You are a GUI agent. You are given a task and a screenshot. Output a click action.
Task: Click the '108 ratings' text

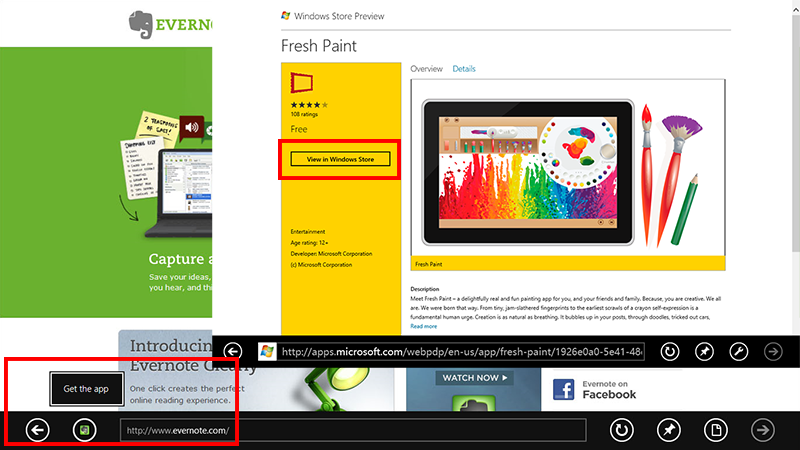[304, 114]
